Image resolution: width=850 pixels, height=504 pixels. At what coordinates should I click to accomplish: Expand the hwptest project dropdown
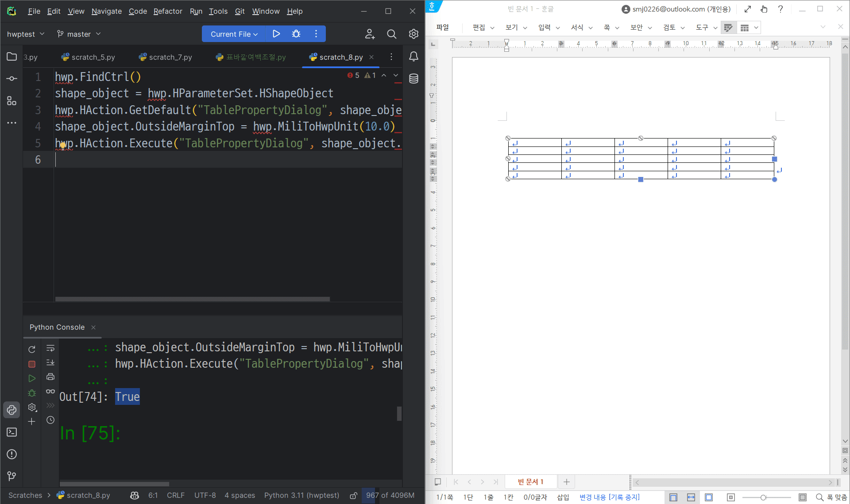(26, 34)
